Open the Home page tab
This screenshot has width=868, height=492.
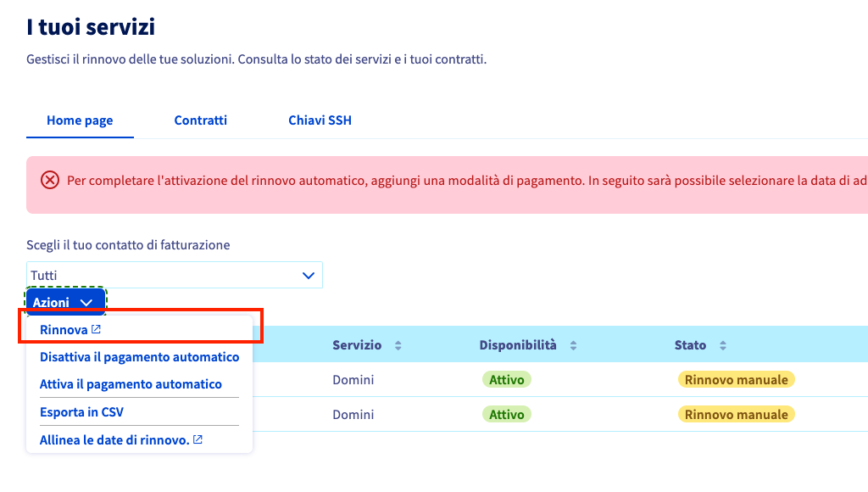point(80,120)
